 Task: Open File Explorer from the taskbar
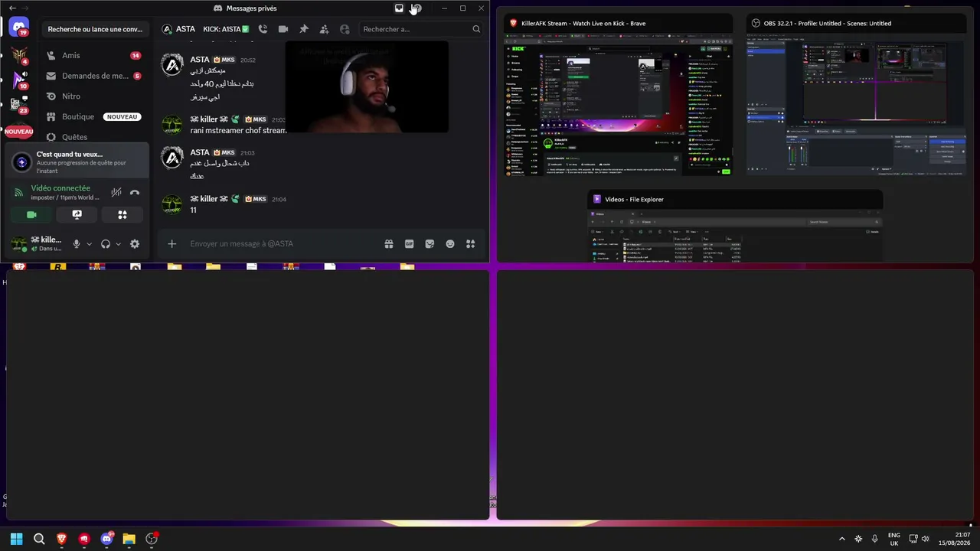129,539
